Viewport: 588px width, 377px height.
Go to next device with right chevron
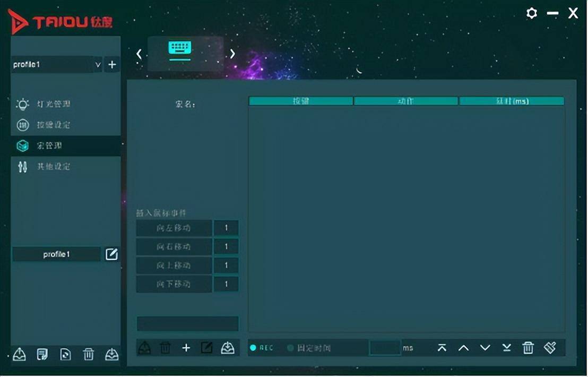click(232, 54)
